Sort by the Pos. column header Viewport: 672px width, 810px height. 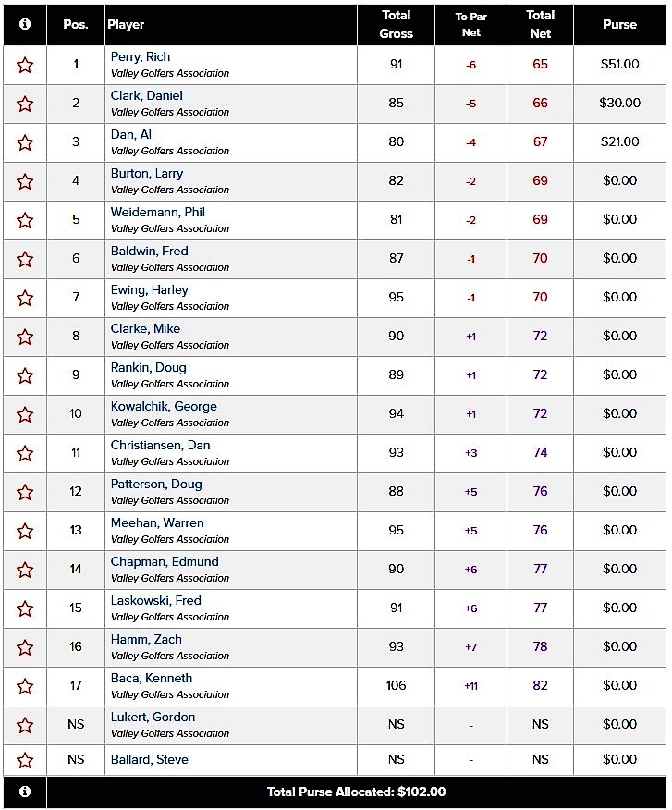click(76, 24)
